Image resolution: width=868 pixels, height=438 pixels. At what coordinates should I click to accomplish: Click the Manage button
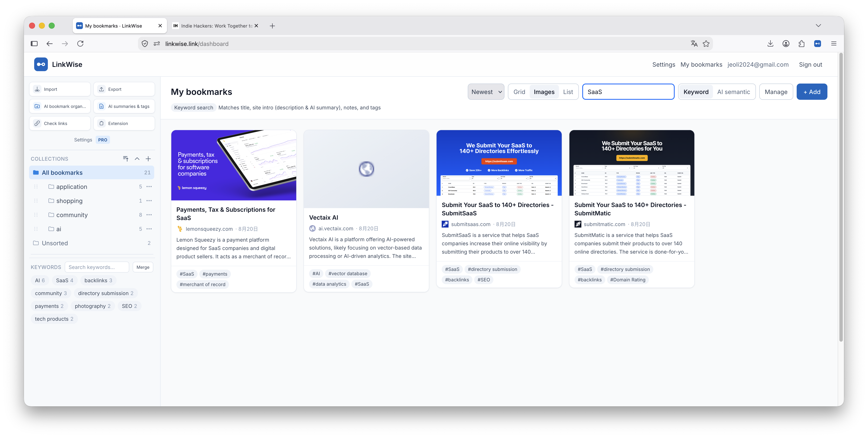pos(776,92)
